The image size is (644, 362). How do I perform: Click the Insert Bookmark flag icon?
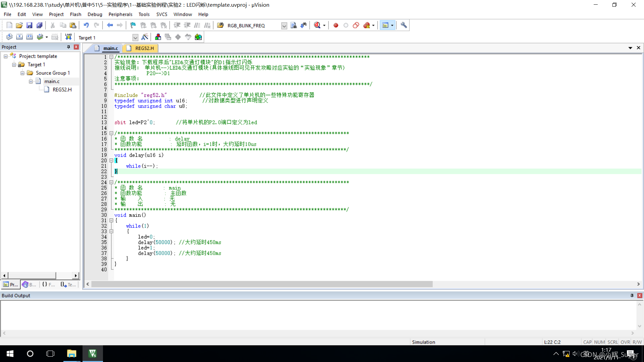133,25
